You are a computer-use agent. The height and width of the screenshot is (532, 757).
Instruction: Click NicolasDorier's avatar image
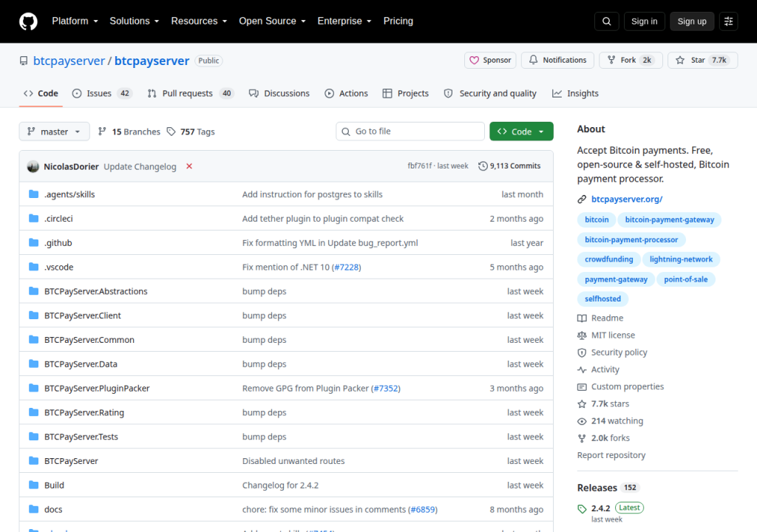click(33, 166)
